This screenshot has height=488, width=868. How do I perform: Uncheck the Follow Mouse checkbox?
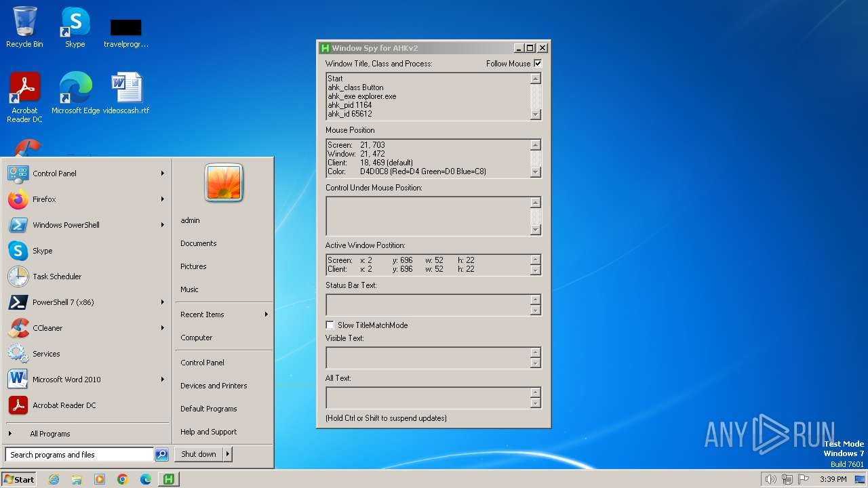tap(538, 64)
